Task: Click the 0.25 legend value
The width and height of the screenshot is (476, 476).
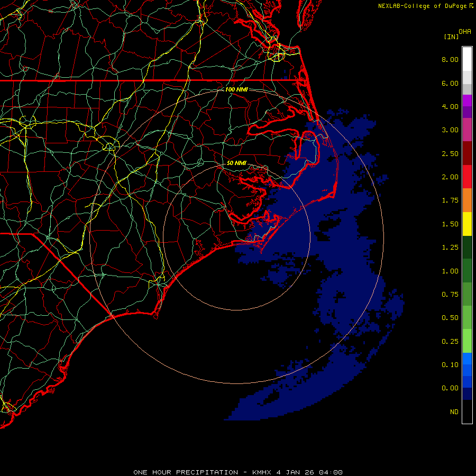Action: pos(450,342)
